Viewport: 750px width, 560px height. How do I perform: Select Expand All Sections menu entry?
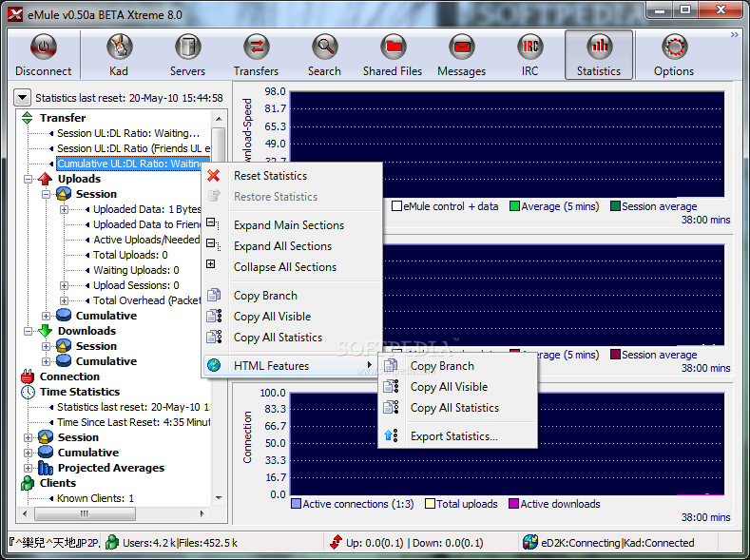[292, 246]
